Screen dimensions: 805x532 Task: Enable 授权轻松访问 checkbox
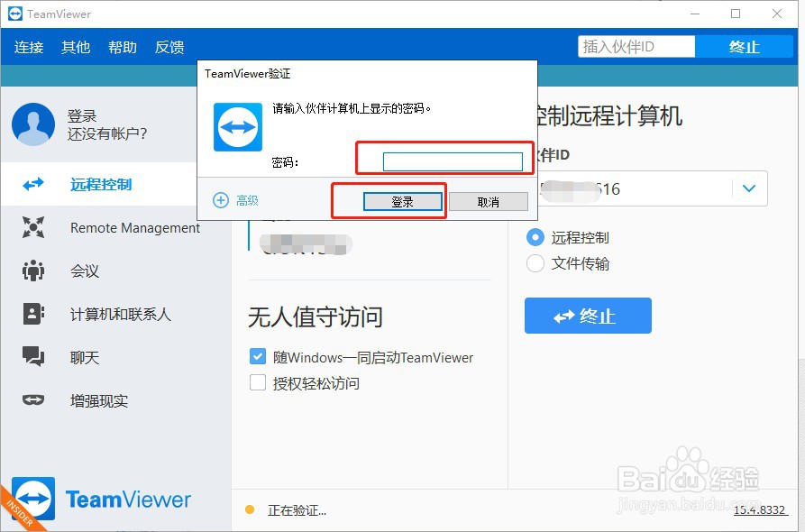257,383
